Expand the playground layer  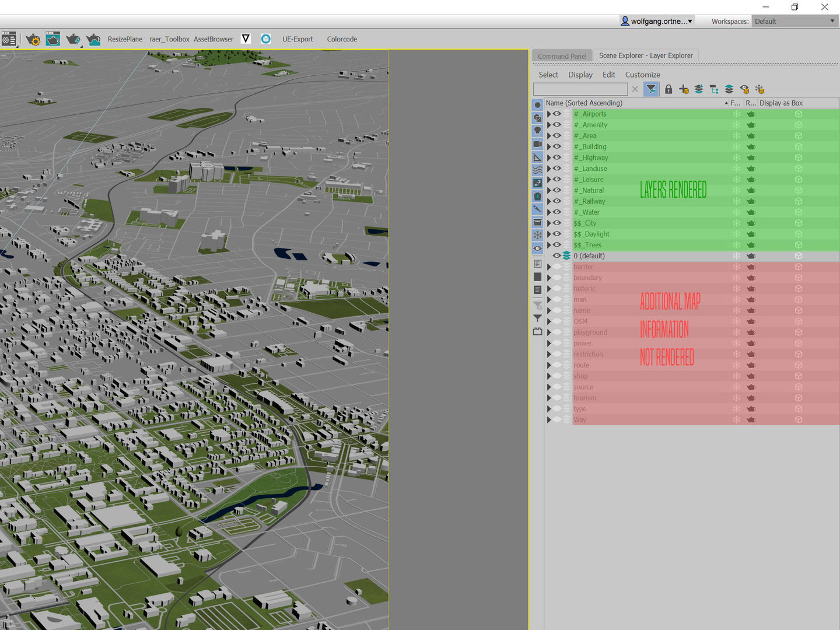[x=549, y=332]
